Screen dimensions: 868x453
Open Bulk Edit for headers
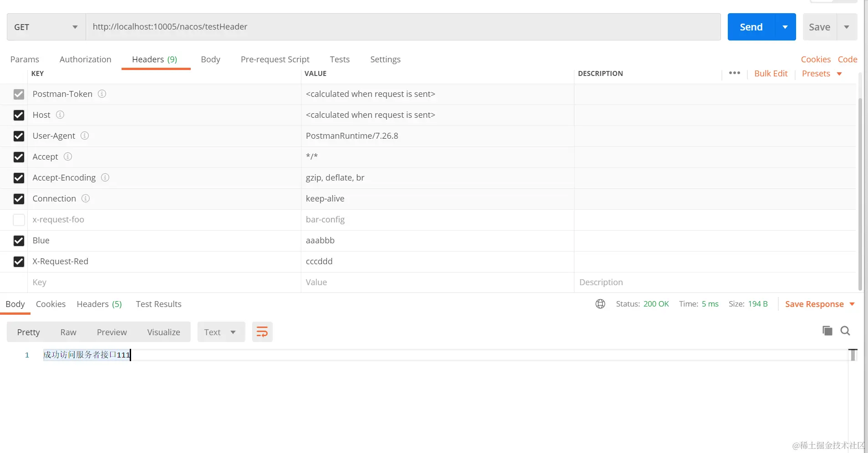(x=771, y=73)
